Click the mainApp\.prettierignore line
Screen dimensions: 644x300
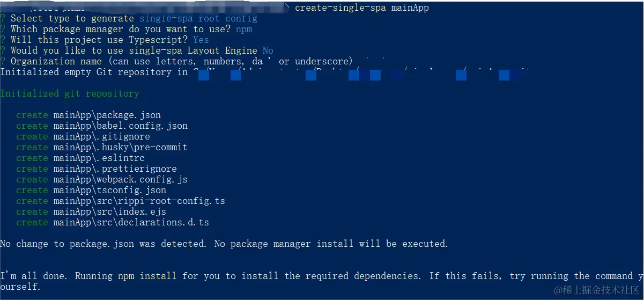97,169
